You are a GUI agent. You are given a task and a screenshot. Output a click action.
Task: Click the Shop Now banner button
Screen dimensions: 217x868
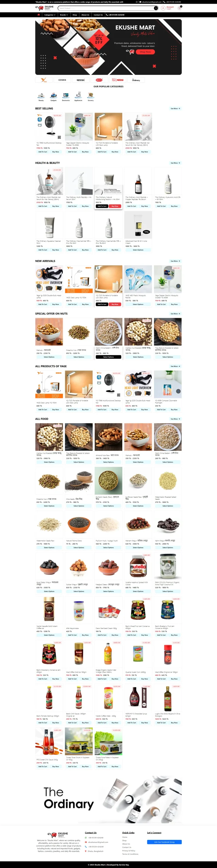tap(145, 52)
